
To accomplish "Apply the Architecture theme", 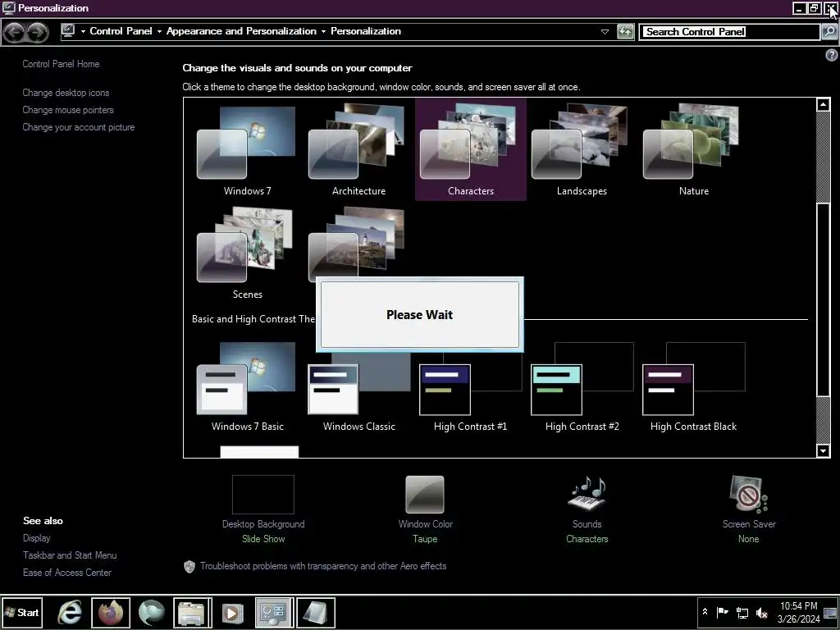I will [358, 151].
